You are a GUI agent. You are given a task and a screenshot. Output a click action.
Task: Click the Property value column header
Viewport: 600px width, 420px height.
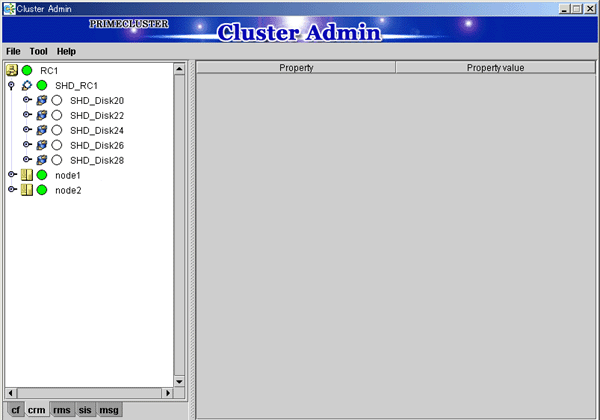tap(496, 68)
